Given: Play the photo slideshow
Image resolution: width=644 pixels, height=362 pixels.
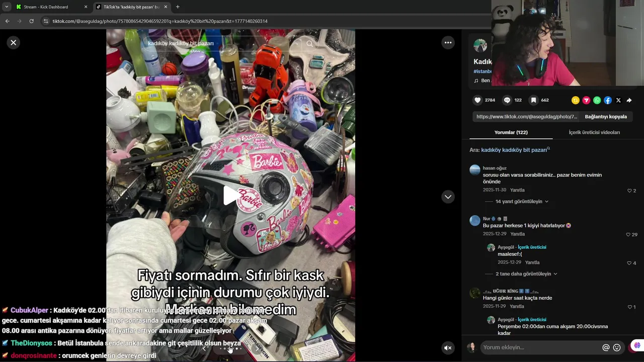Looking at the screenshot, I should point(231,196).
